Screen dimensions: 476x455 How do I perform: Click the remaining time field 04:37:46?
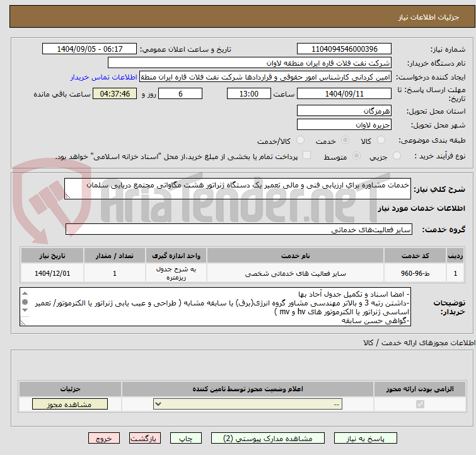pyautogui.click(x=115, y=93)
